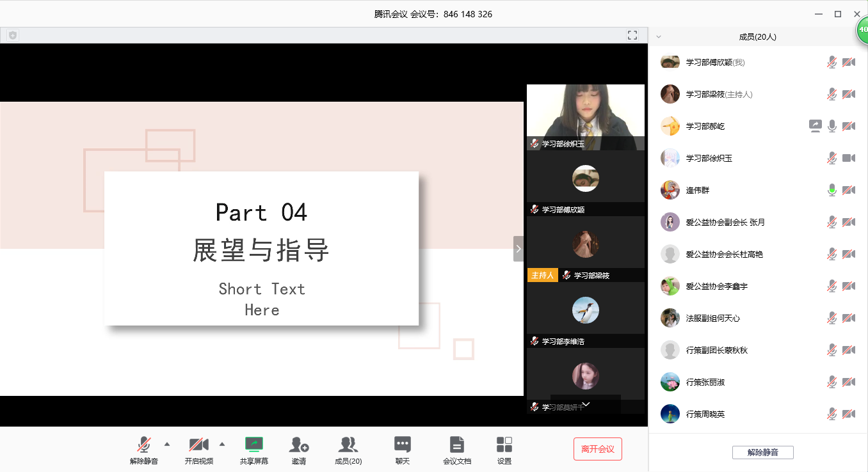Toggle microphone for member 逢伟群
This screenshot has height=472, width=868.
pos(832,190)
